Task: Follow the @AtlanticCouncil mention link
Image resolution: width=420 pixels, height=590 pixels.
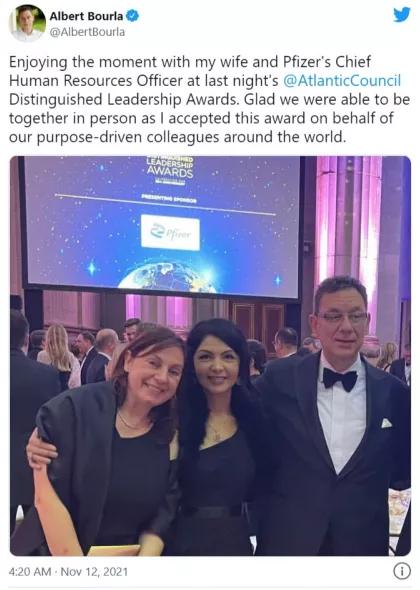Action: tap(342, 81)
